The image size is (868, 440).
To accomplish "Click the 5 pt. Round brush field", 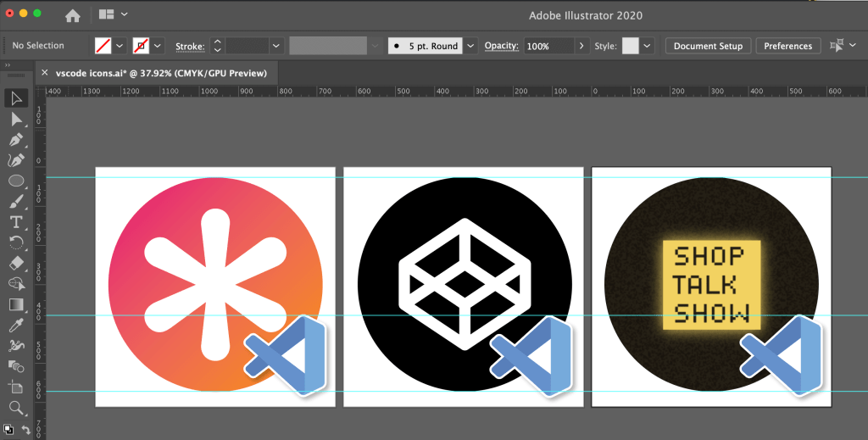I will (x=426, y=46).
